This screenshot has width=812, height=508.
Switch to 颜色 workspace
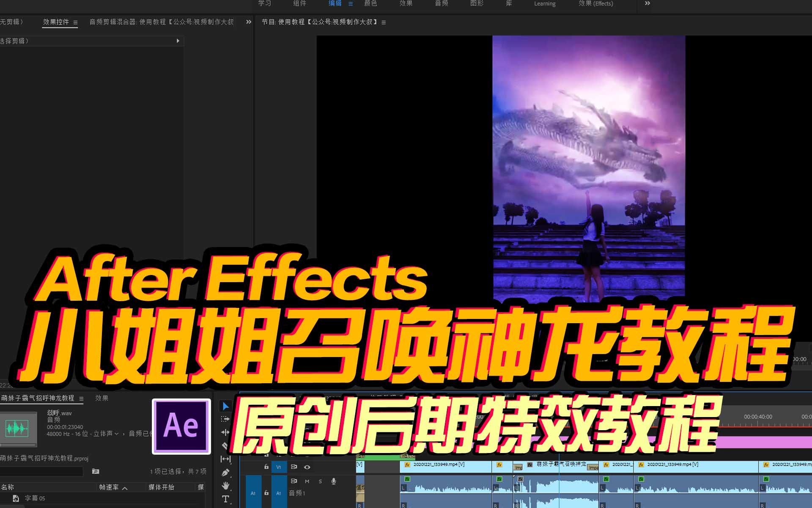pos(371,3)
